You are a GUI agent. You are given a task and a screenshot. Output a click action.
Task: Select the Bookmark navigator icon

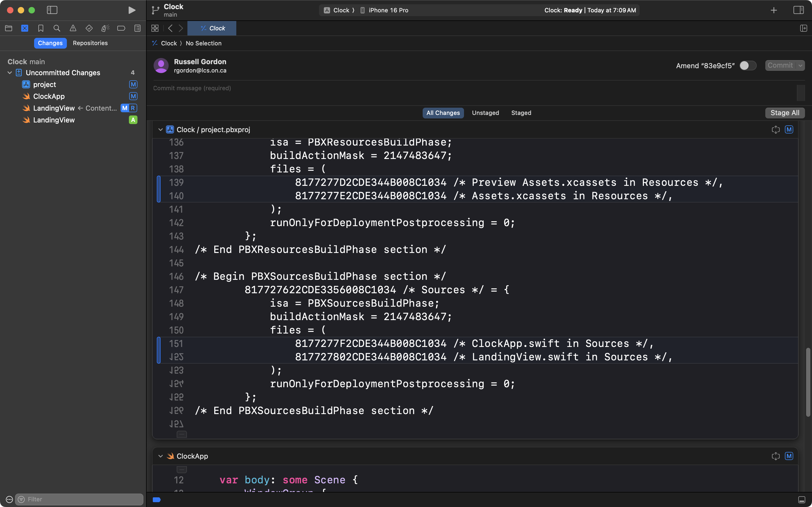click(41, 28)
